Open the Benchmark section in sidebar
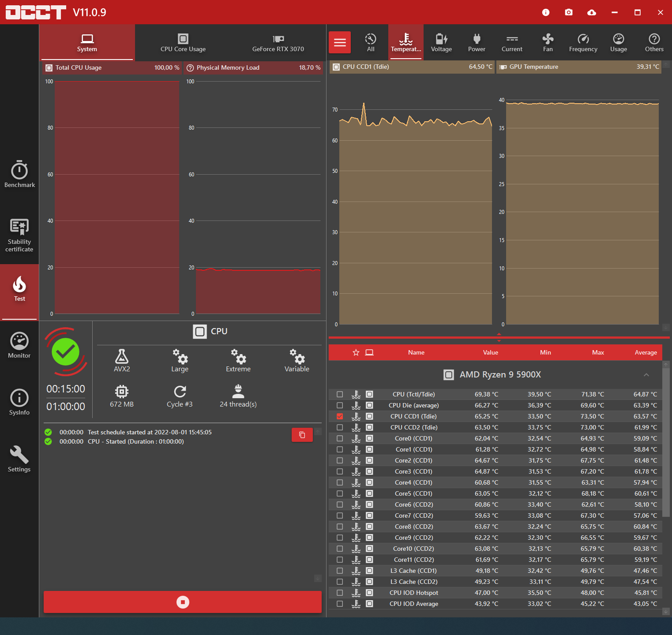Image resolution: width=672 pixels, height=635 pixels. pyautogui.click(x=19, y=174)
